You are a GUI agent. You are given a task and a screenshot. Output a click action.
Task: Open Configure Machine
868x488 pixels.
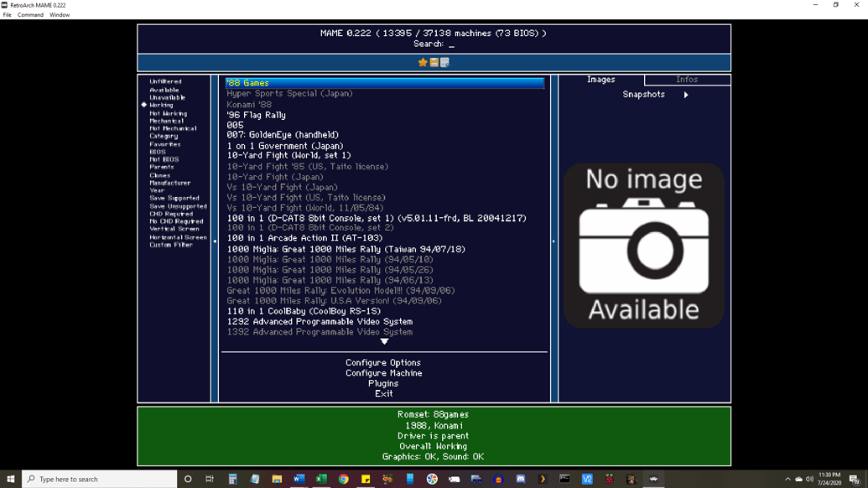point(383,373)
